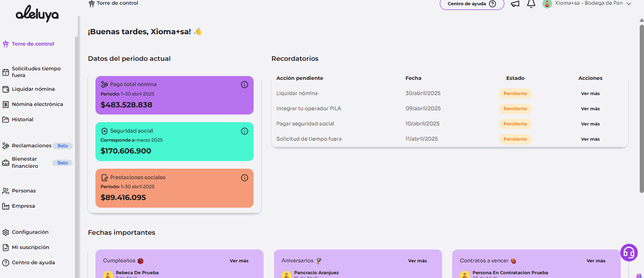Open Configuración in sidebar

pyautogui.click(x=30, y=232)
